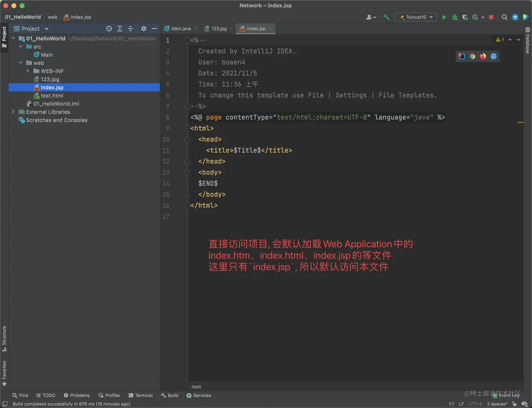Viewport: 532px width, 408px height.
Task: Click the blue update arrow icon
Action: 515,17
